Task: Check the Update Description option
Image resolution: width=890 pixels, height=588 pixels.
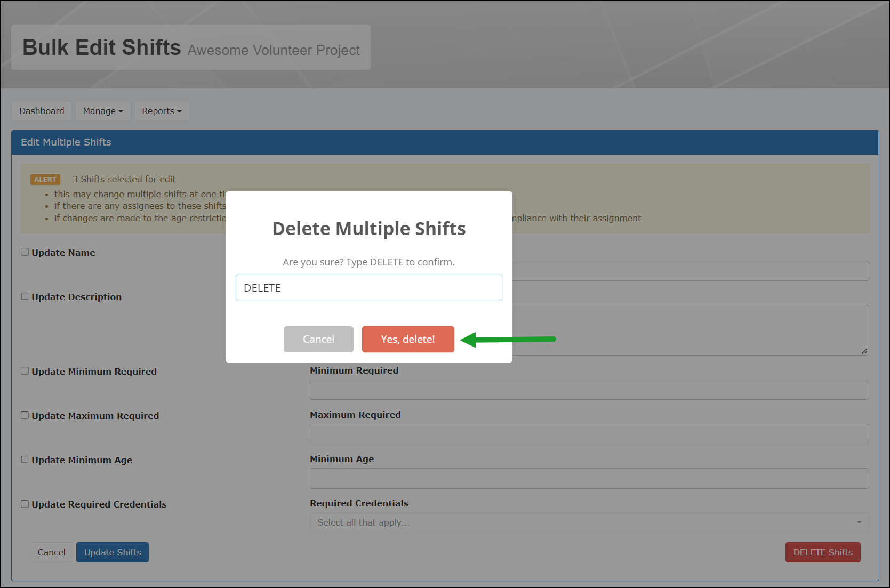Action: point(25,296)
